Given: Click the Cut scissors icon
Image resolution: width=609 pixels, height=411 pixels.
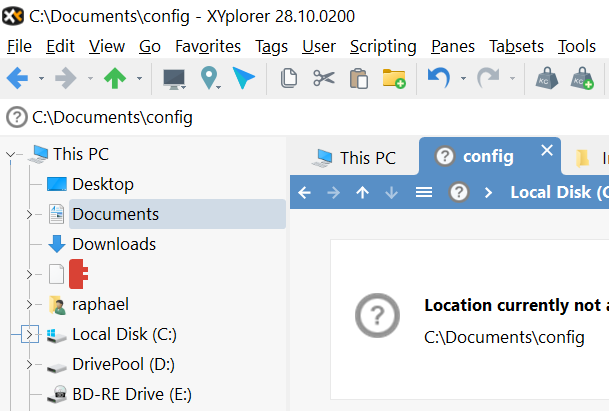Looking at the screenshot, I should coord(323,78).
